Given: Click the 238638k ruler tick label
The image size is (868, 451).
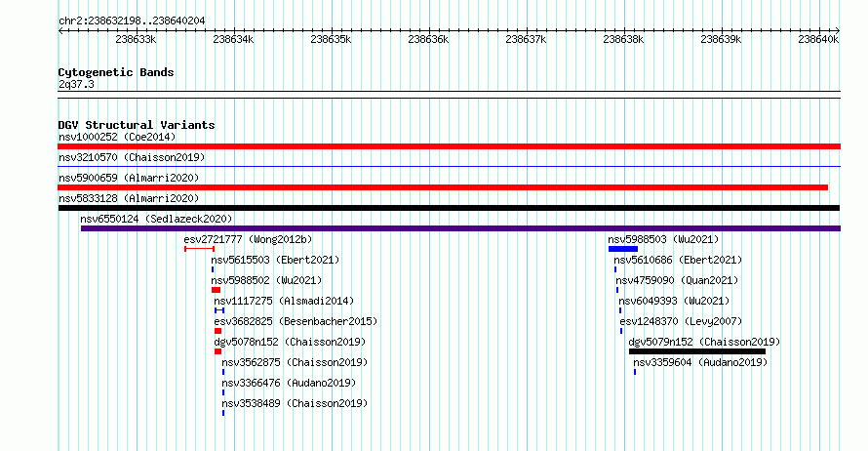Looking at the screenshot, I should [x=623, y=39].
